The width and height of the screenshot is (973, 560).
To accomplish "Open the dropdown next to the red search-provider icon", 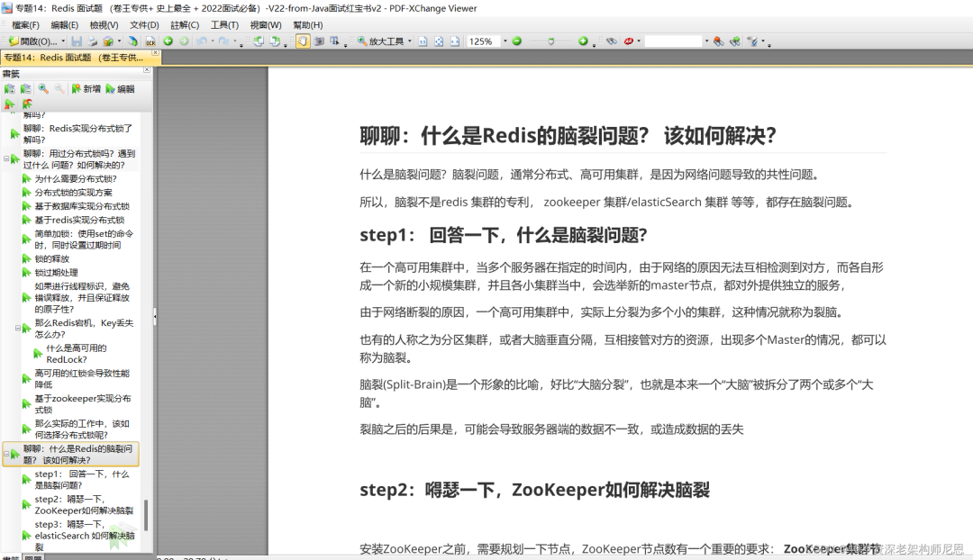I will [639, 41].
